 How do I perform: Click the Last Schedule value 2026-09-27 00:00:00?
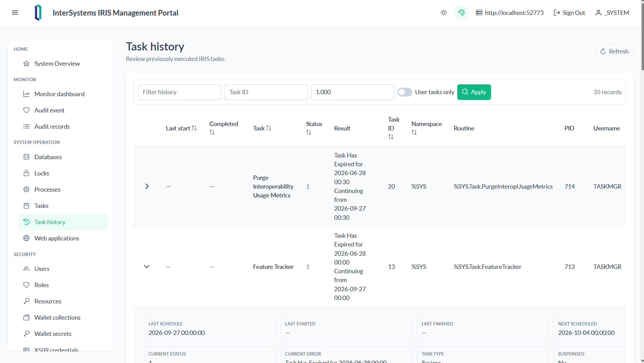(177, 333)
